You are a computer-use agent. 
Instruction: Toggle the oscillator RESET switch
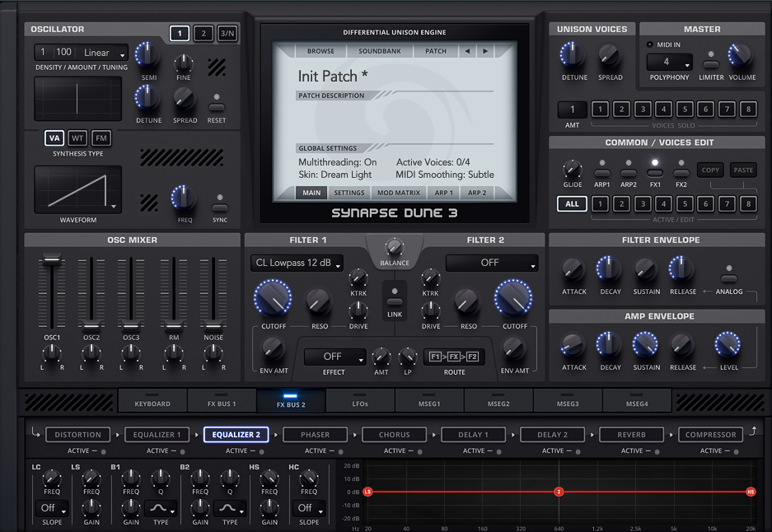pyautogui.click(x=217, y=107)
